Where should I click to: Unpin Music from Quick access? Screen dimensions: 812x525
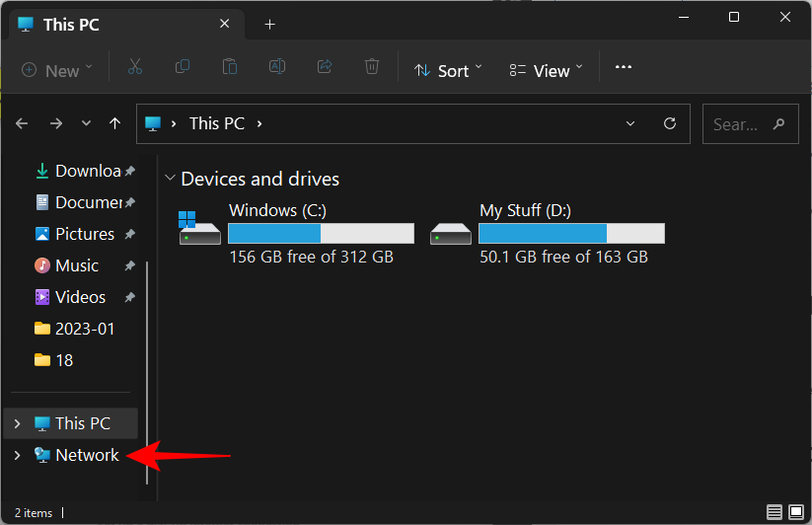129,265
